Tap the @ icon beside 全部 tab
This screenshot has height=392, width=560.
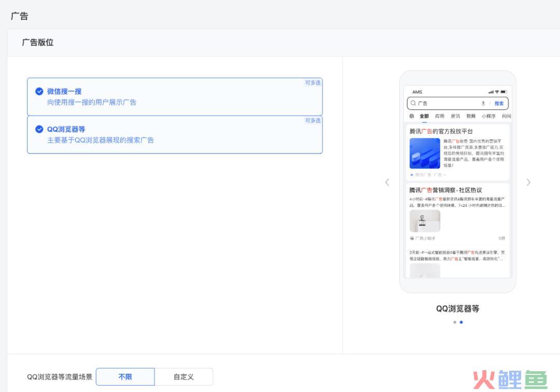(412, 116)
